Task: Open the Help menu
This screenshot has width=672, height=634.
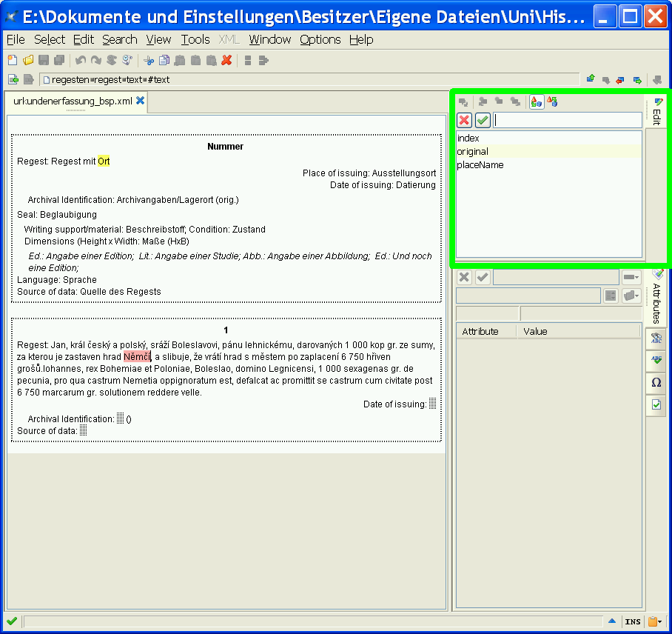Action: click(361, 39)
